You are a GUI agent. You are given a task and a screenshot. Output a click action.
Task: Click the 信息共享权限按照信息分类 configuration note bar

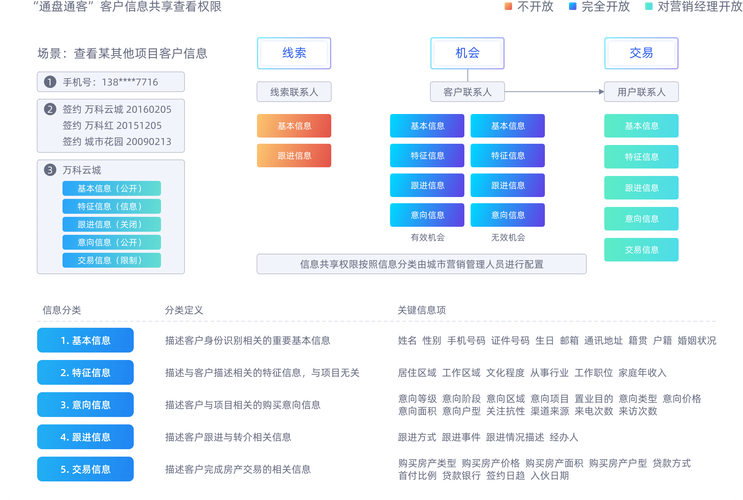[x=421, y=264]
